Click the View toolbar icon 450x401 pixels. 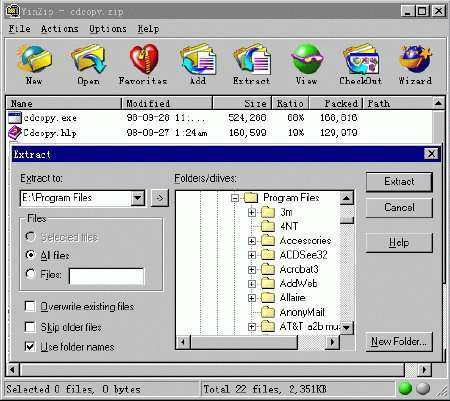[306, 64]
